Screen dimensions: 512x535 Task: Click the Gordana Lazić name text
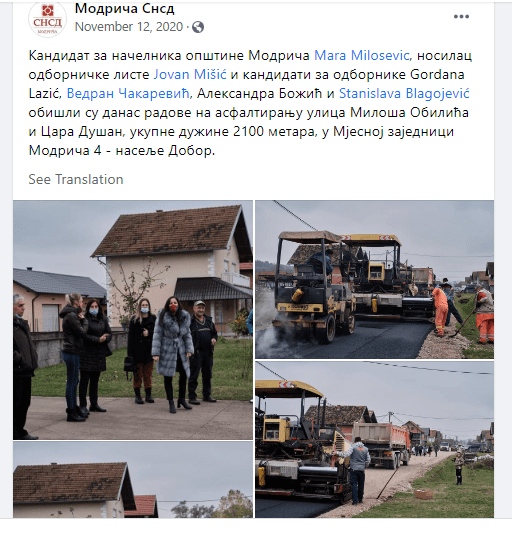(246, 84)
